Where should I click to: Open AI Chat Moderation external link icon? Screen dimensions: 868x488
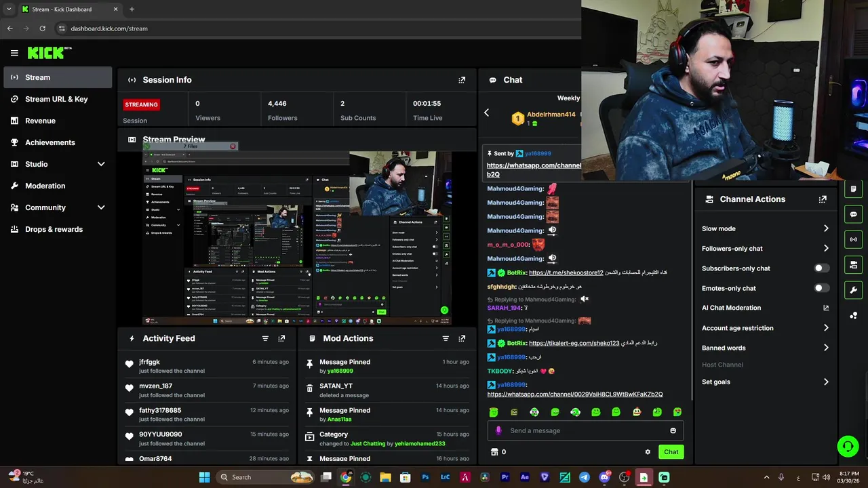(826, 308)
